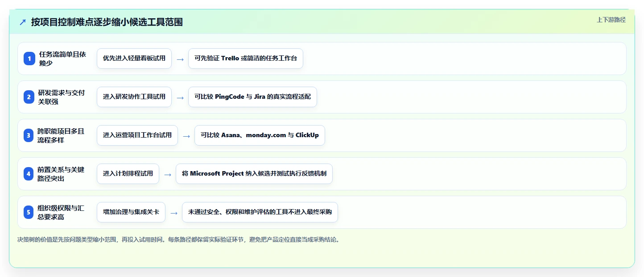Select the step 1 number badge
644x277 pixels.
click(29, 59)
